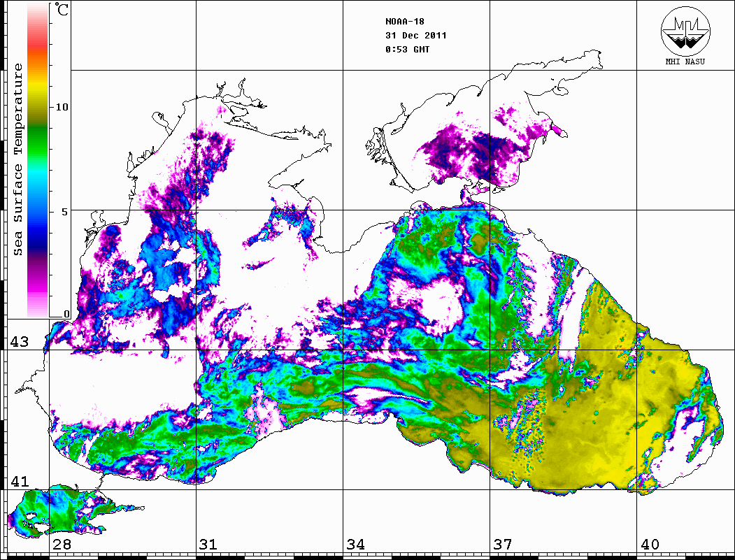The image size is (735, 560).
Task: Click the '10' tick on temperature scale
Action: point(62,107)
